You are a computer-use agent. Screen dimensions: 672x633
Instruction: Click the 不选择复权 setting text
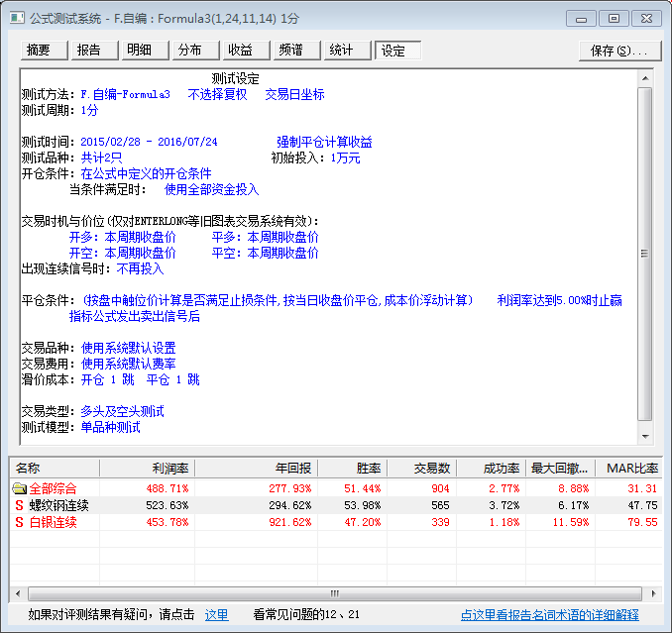(x=218, y=94)
